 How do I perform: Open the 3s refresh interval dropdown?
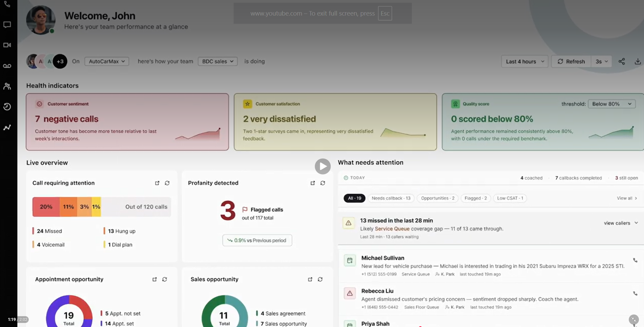point(601,61)
